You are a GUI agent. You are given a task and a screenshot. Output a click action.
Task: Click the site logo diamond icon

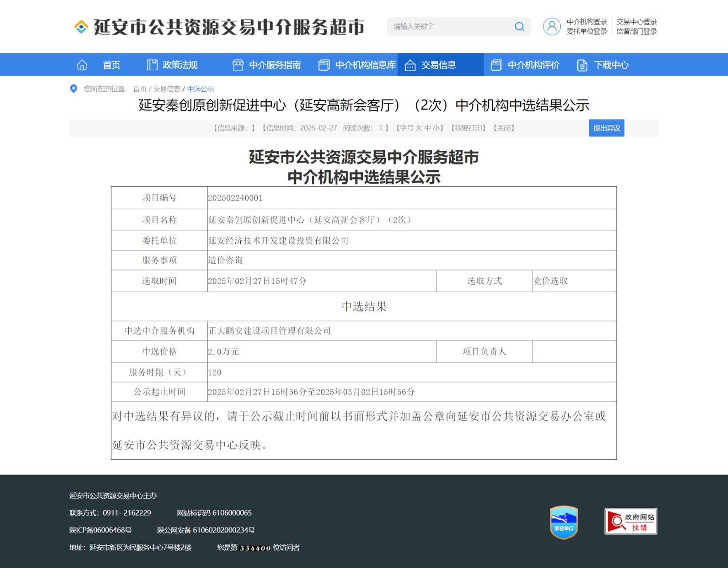pyautogui.click(x=81, y=27)
